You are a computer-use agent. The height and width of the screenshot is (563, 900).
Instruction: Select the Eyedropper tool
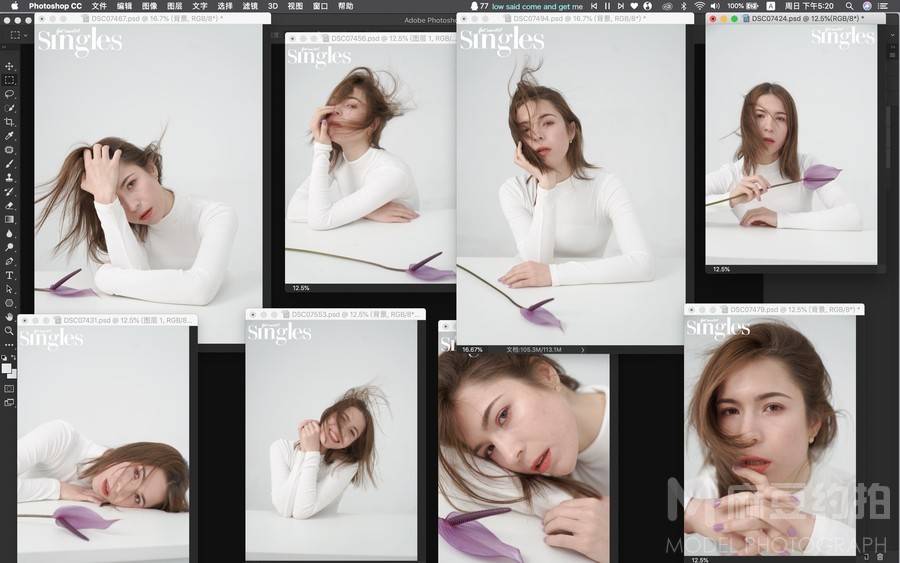(x=9, y=135)
